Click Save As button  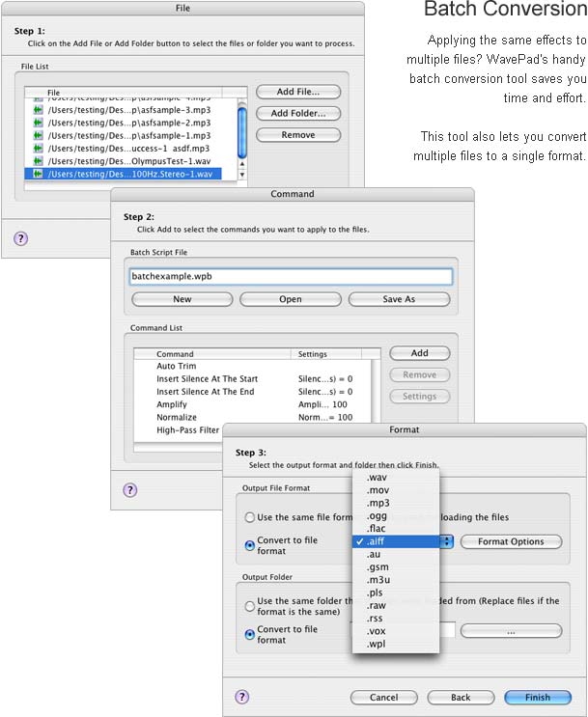399,299
